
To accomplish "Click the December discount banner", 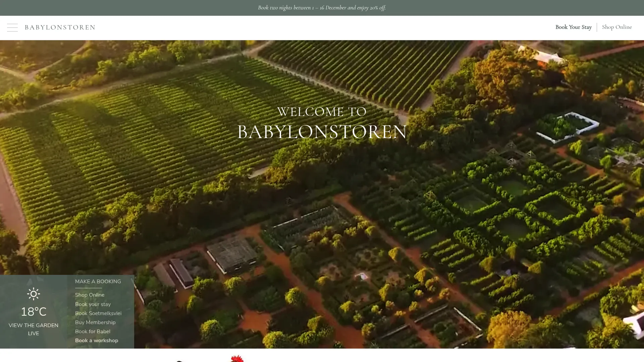I will pyautogui.click(x=322, y=7).
